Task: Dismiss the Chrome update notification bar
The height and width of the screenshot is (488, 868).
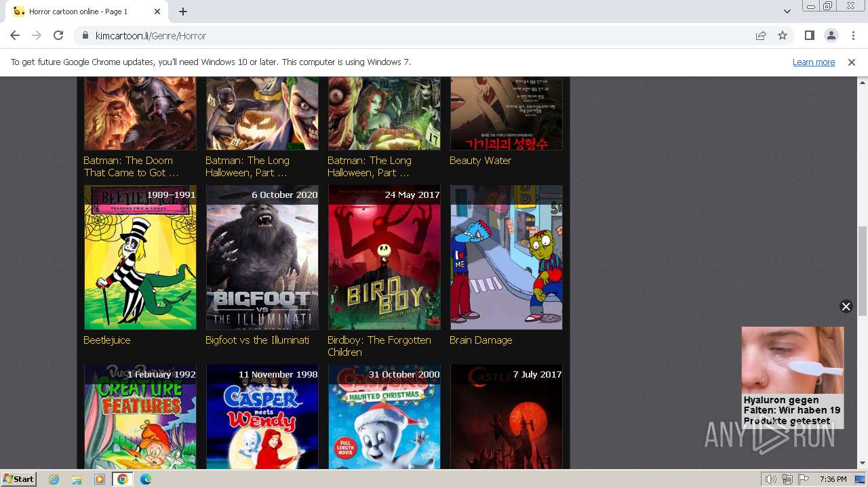Action: 852,62
